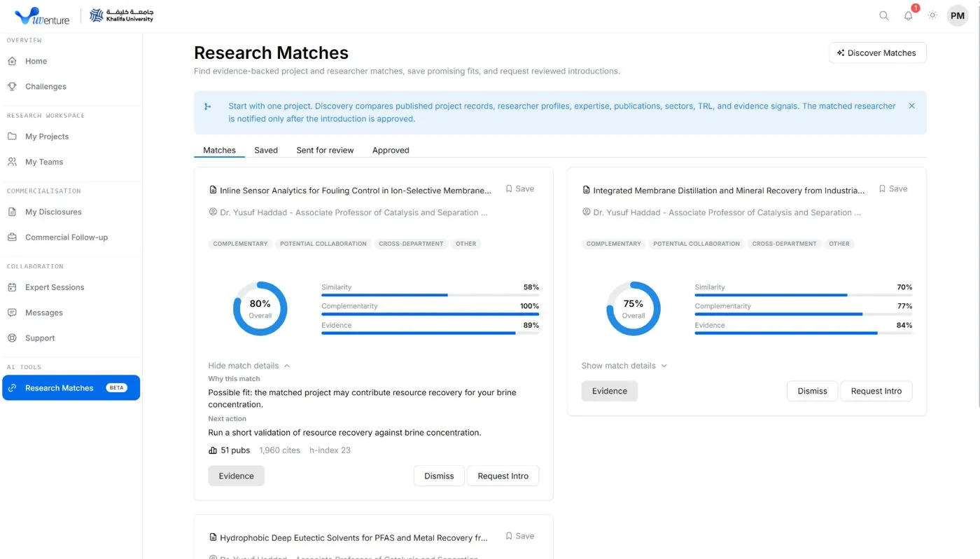The image size is (980, 559).
Task: Switch to the Matches tab
Action: [x=219, y=150]
